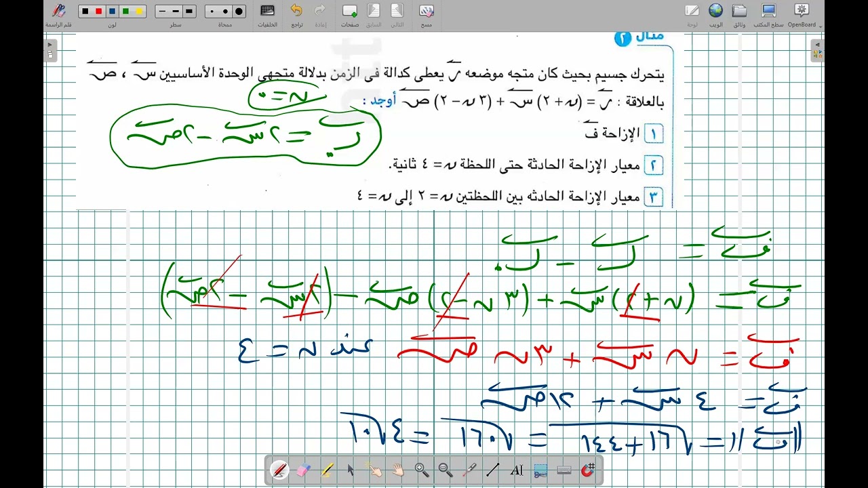This screenshot has height=488, width=868.
Task: Select the black pen color
Action: (85, 12)
